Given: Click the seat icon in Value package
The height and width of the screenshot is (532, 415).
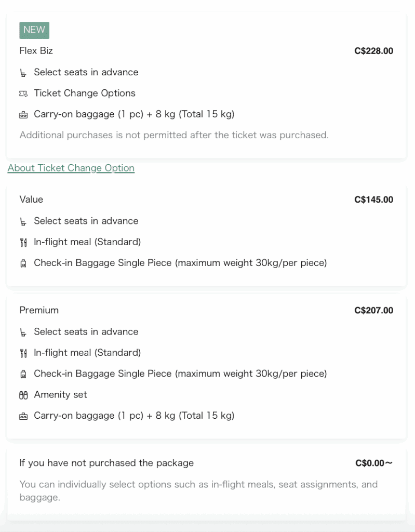Looking at the screenshot, I should (23, 222).
